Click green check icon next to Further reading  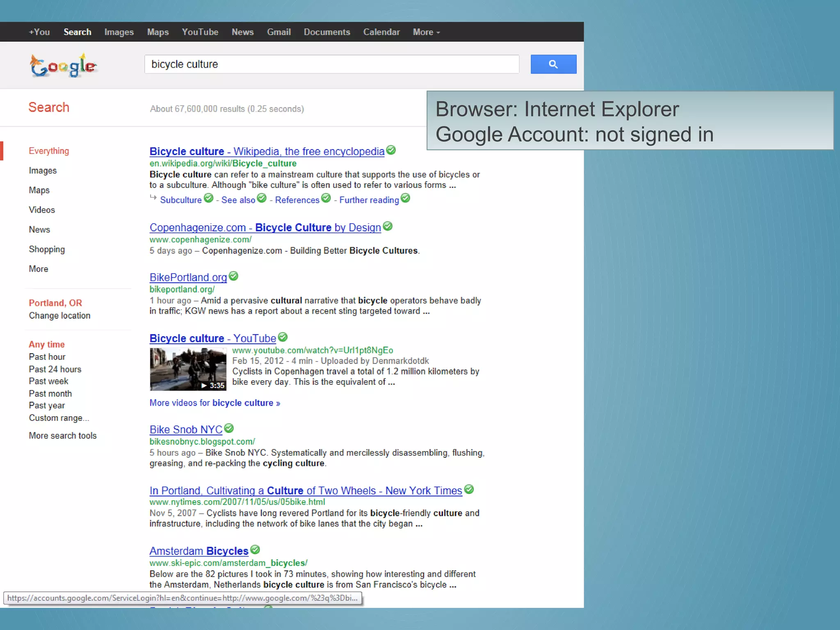[x=405, y=198]
